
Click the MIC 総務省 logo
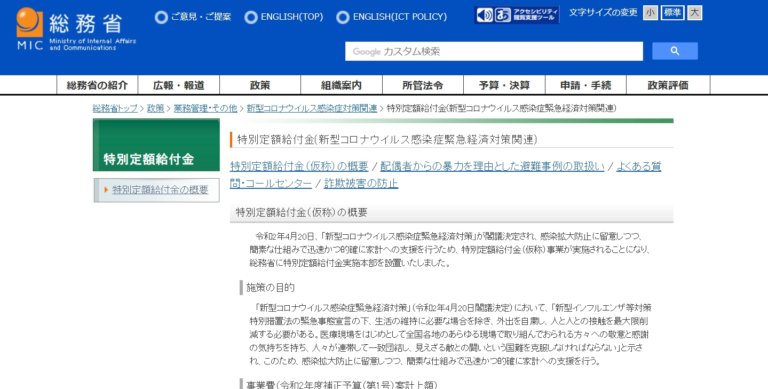tap(76, 29)
